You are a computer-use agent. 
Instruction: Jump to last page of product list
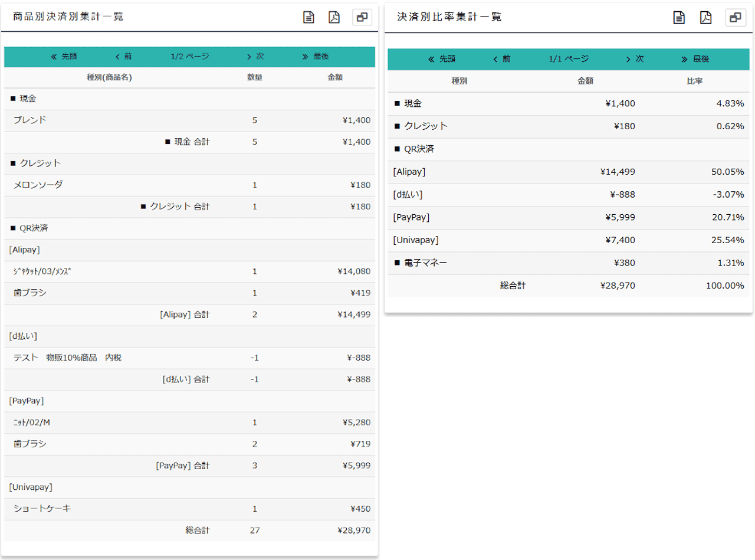pyautogui.click(x=316, y=57)
